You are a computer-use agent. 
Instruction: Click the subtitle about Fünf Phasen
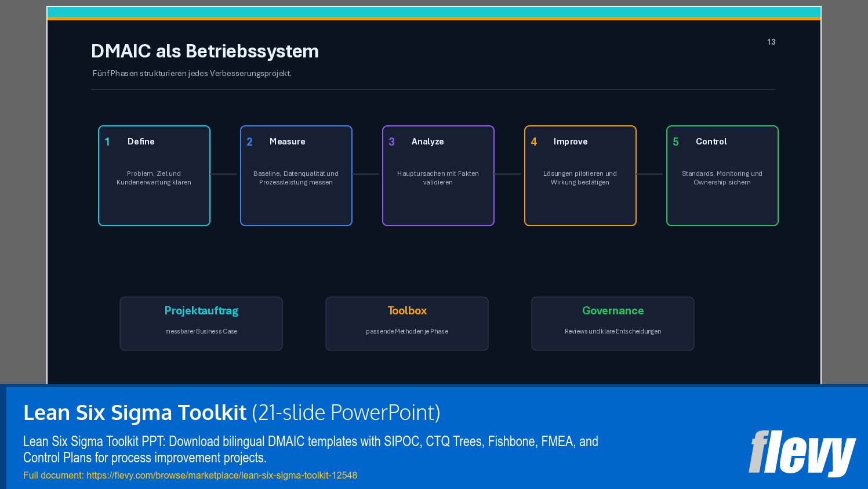coord(192,73)
